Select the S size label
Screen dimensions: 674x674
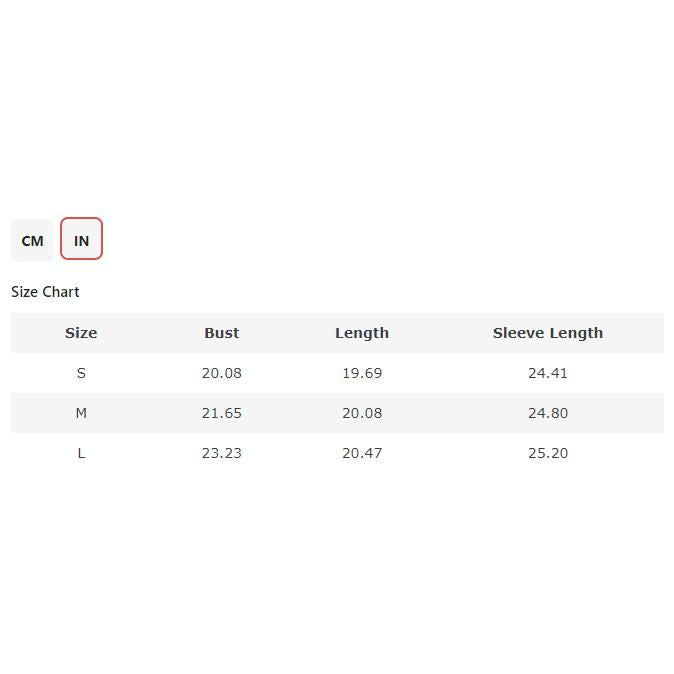pos(81,373)
